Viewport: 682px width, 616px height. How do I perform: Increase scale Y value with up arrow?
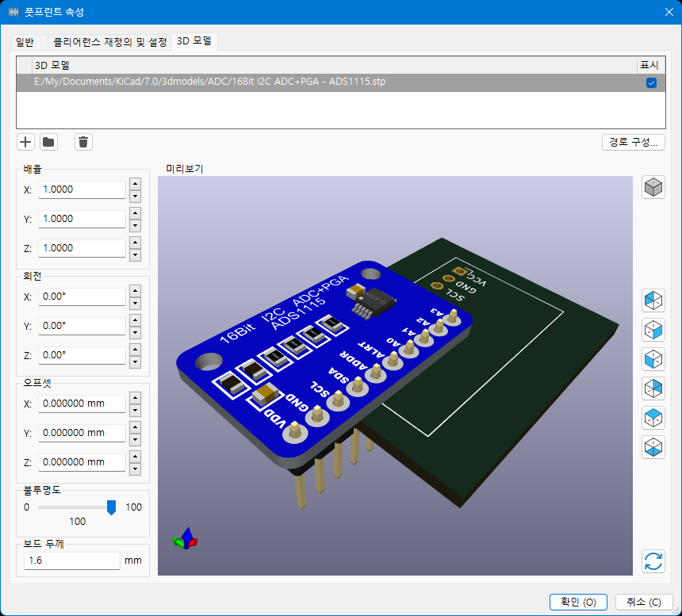click(136, 213)
